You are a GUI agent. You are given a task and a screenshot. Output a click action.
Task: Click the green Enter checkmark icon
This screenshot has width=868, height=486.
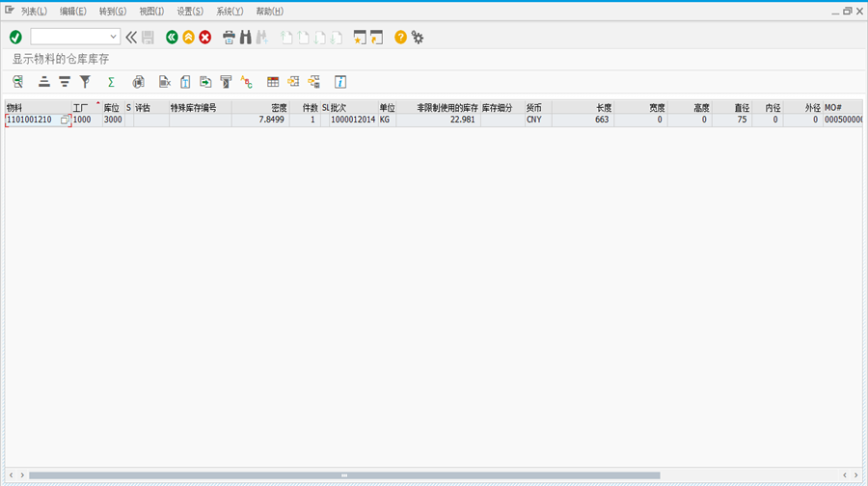click(15, 37)
